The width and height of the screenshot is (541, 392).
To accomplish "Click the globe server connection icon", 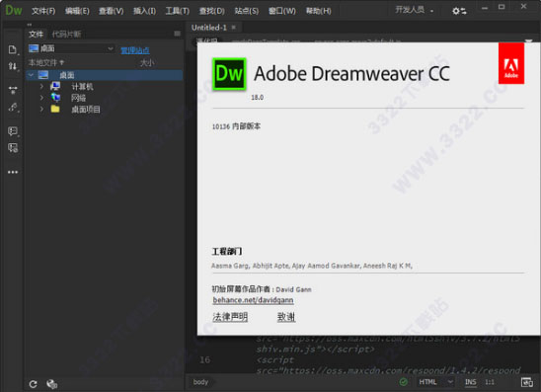I will [x=51, y=384].
